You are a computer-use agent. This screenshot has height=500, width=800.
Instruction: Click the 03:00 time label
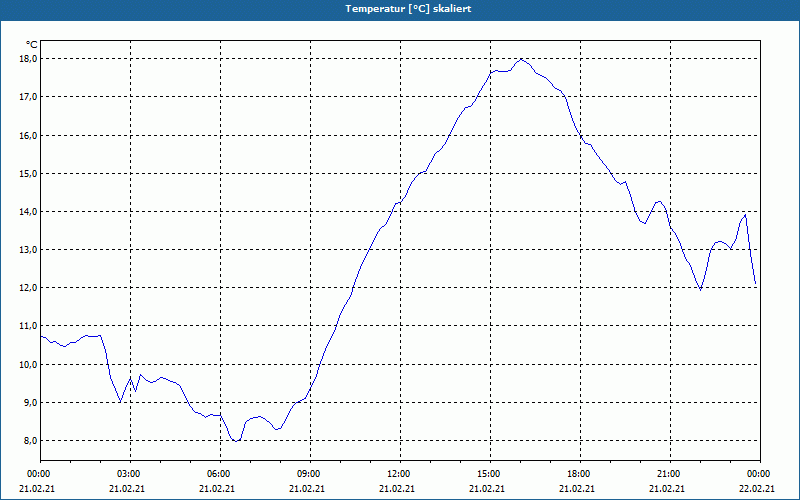click(127, 474)
